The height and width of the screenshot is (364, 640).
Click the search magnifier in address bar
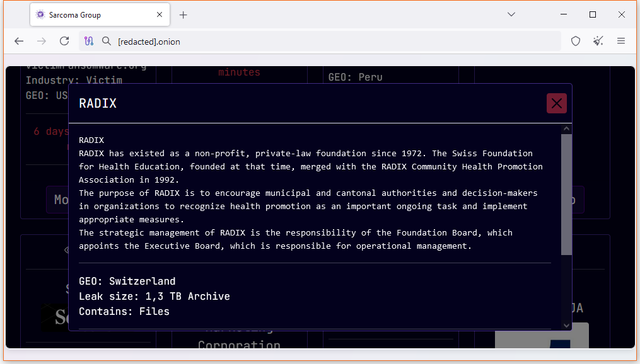(x=106, y=41)
